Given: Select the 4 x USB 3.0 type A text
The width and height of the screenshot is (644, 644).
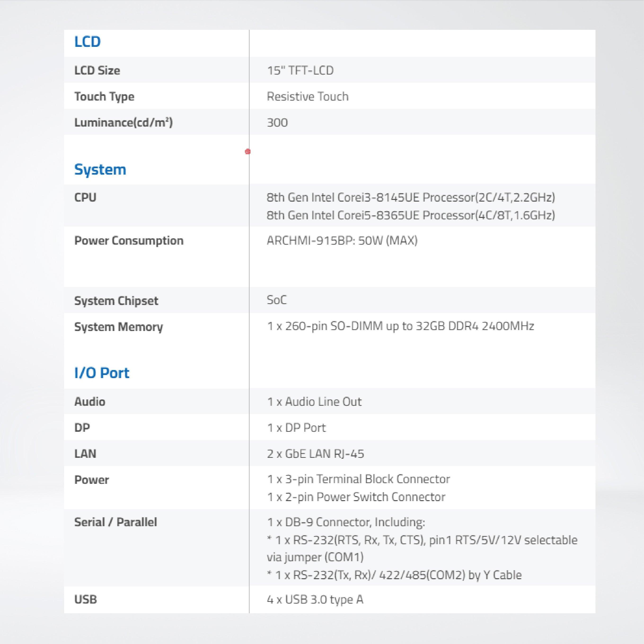Looking at the screenshot, I should pyautogui.click(x=315, y=599).
